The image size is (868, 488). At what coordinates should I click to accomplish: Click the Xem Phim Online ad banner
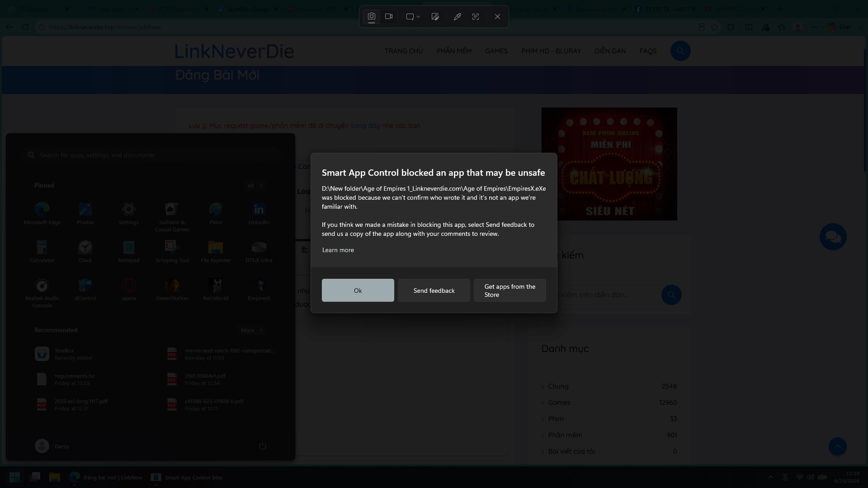click(x=609, y=164)
